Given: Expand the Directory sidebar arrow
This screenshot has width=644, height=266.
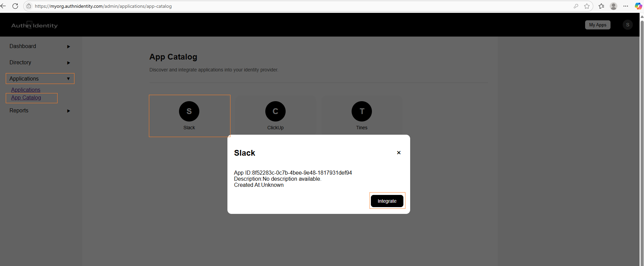Looking at the screenshot, I should 69,63.
